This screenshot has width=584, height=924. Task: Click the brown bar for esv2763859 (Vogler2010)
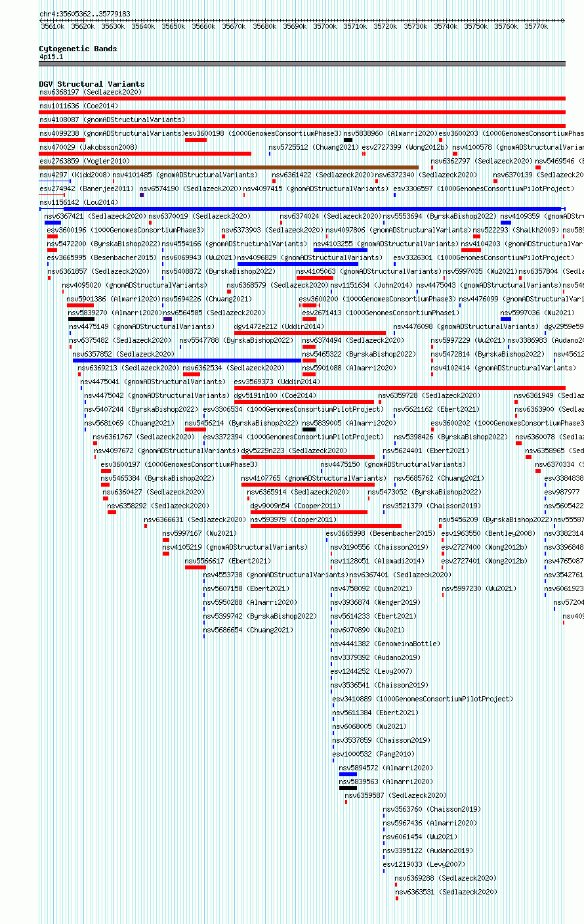[228, 167]
